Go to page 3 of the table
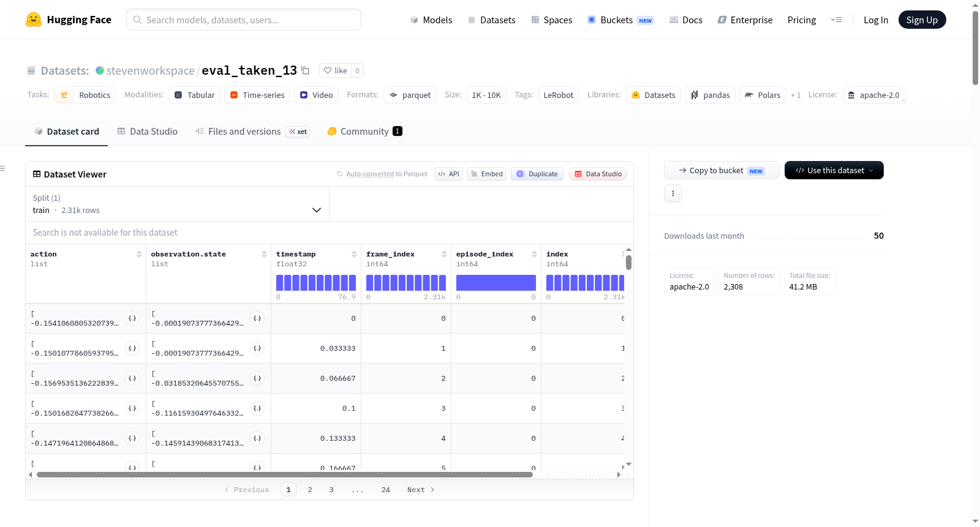This screenshot has height=527, width=980. [331, 490]
